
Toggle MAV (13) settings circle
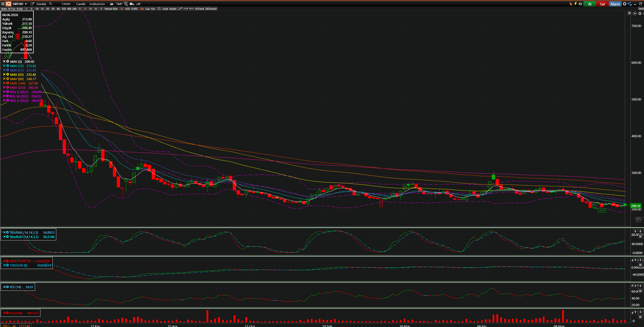pos(8,66)
